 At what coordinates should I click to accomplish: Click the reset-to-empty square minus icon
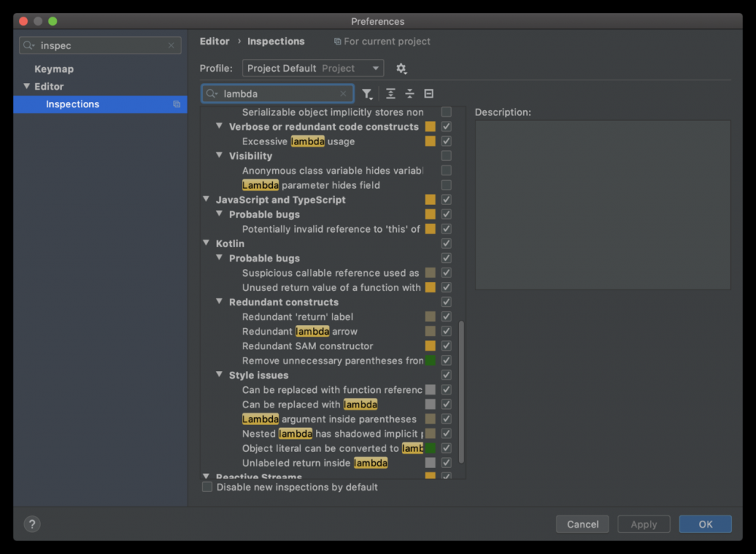[429, 94]
